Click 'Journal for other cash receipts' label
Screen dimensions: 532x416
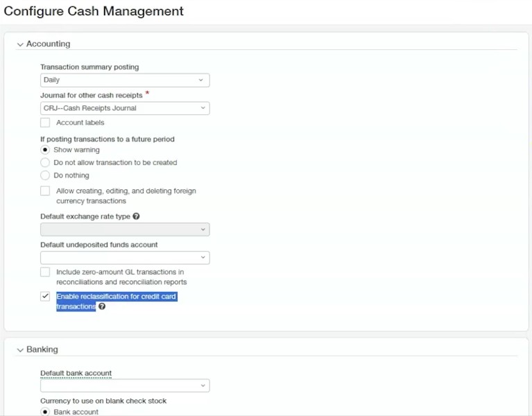(92, 95)
